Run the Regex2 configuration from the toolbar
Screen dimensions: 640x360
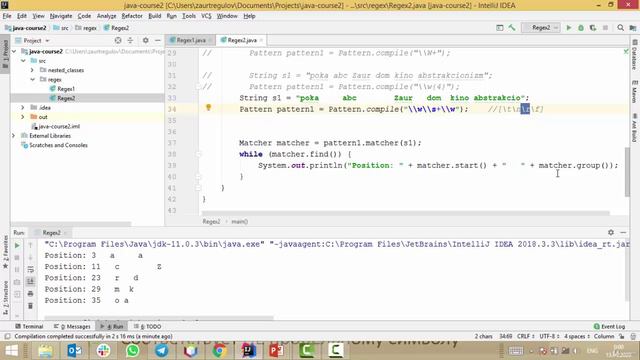click(569, 28)
